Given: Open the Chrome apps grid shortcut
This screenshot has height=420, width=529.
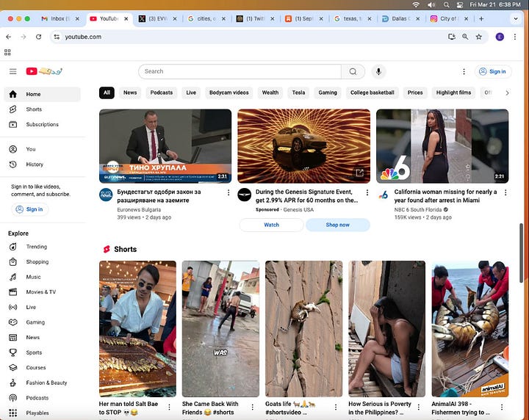Looking at the screenshot, I should pos(7,52).
